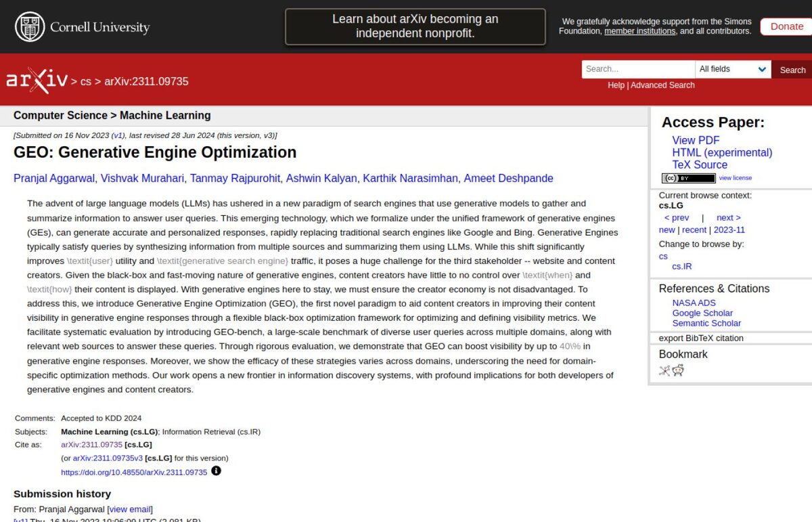Viewport: 812px width, 522px height.
Task: Click the Search button
Action: (x=792, y=70)
